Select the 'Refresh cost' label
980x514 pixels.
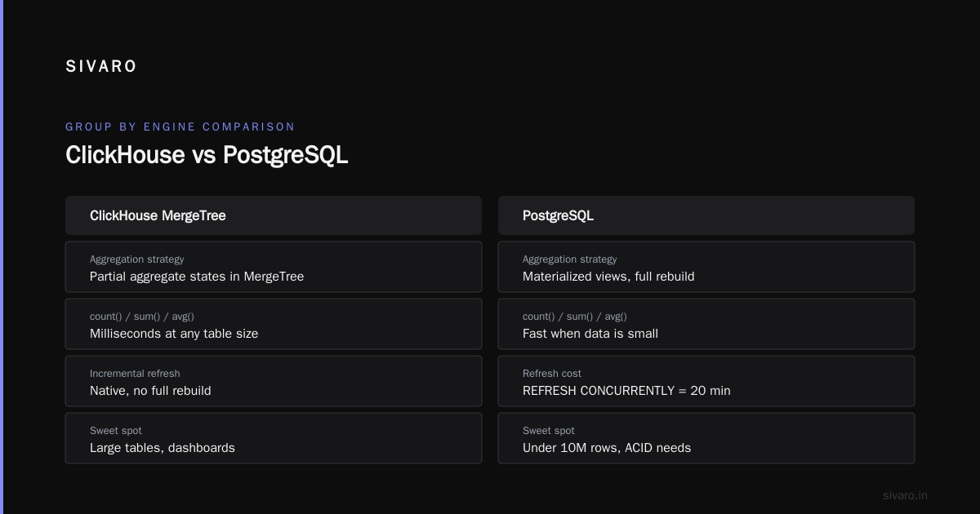[552, 374]
